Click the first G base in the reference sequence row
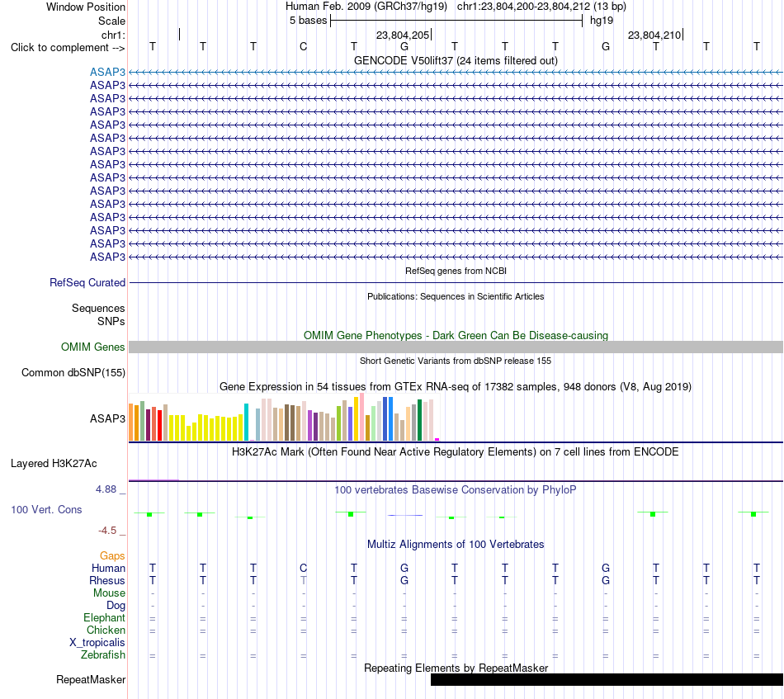This screenshot has width=784, height=699. click(x=404, y=46)
